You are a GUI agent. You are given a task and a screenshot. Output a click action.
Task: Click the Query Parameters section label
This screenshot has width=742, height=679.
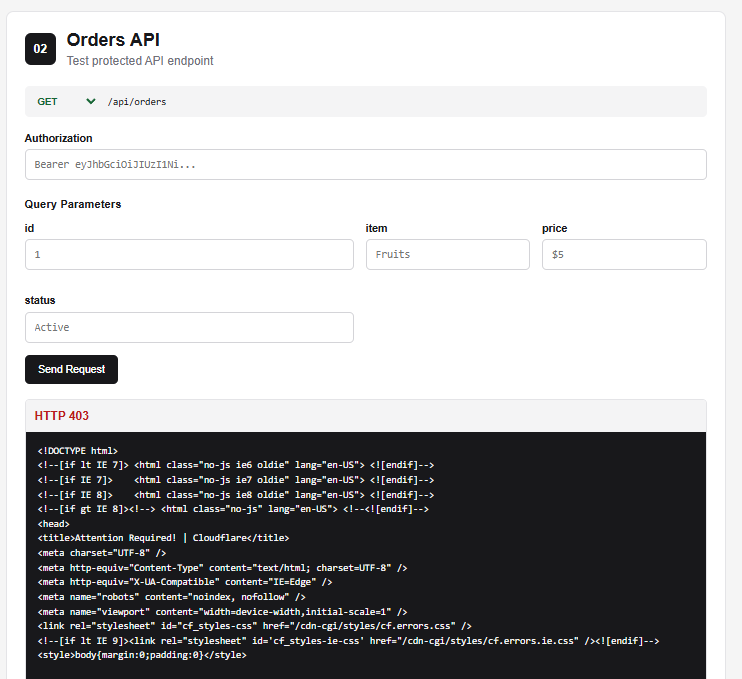tap(73, 204)
